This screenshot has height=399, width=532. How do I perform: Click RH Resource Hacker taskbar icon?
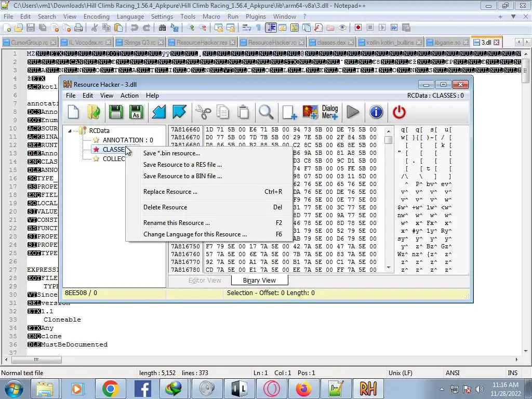[x=368, y=389]
